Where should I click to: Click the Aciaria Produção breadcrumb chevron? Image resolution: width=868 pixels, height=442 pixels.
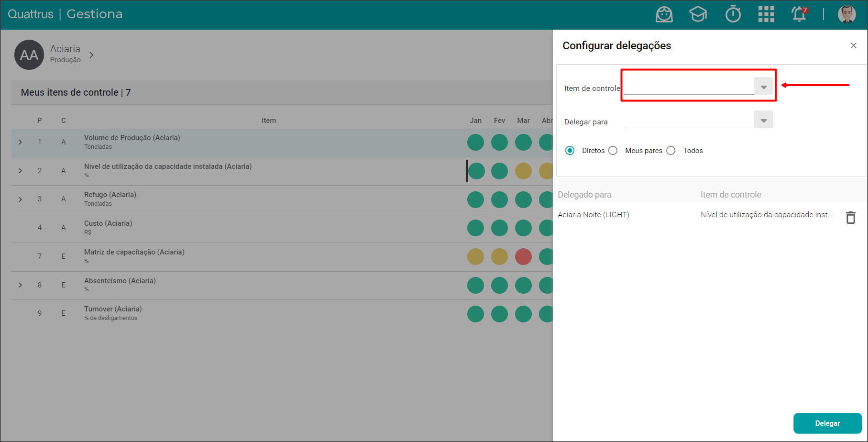[91, 55]
